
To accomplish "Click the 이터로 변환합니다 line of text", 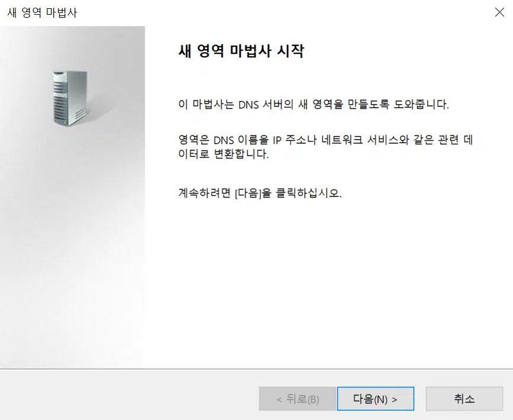I will pos(224,153).
